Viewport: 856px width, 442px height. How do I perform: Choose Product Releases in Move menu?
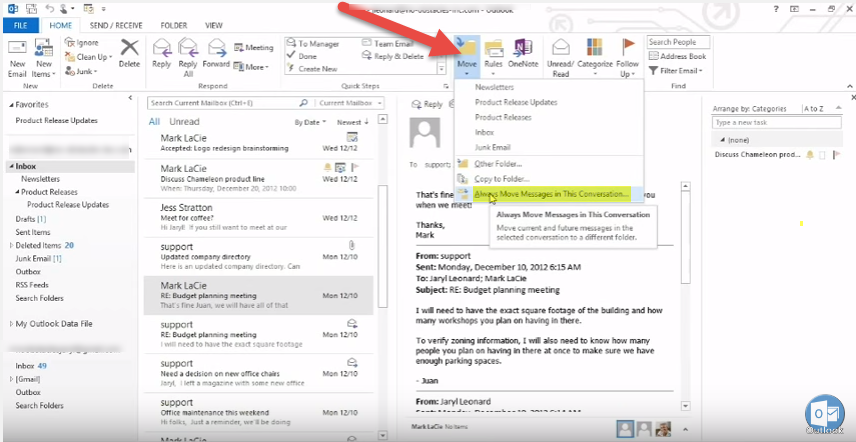pyautogui.click(x=549, y=117)
